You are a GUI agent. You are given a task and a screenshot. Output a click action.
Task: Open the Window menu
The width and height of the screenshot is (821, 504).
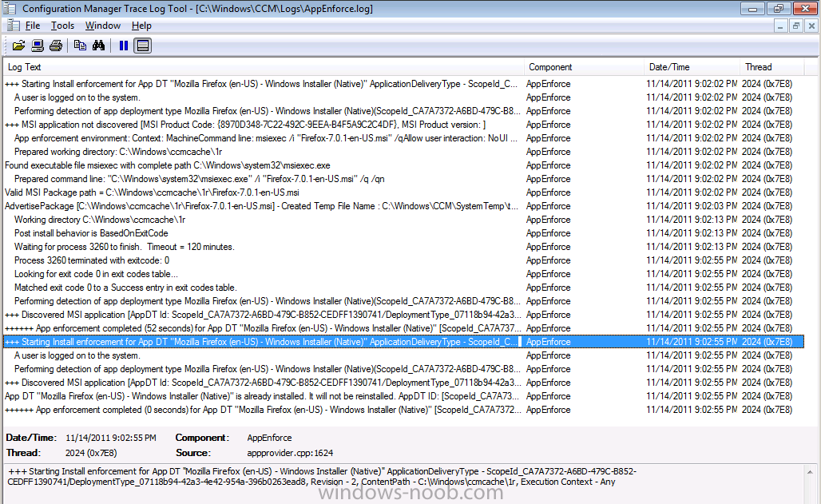[102, 25]
